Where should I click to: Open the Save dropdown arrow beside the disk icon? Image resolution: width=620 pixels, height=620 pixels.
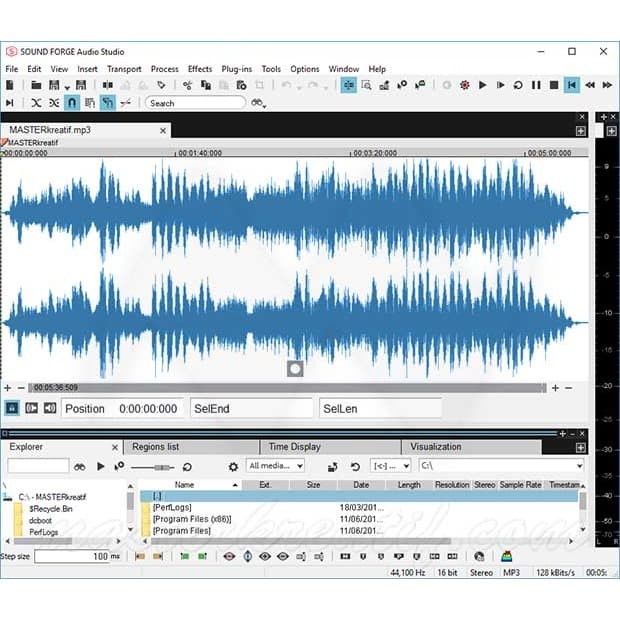click(x=67, y=87)
